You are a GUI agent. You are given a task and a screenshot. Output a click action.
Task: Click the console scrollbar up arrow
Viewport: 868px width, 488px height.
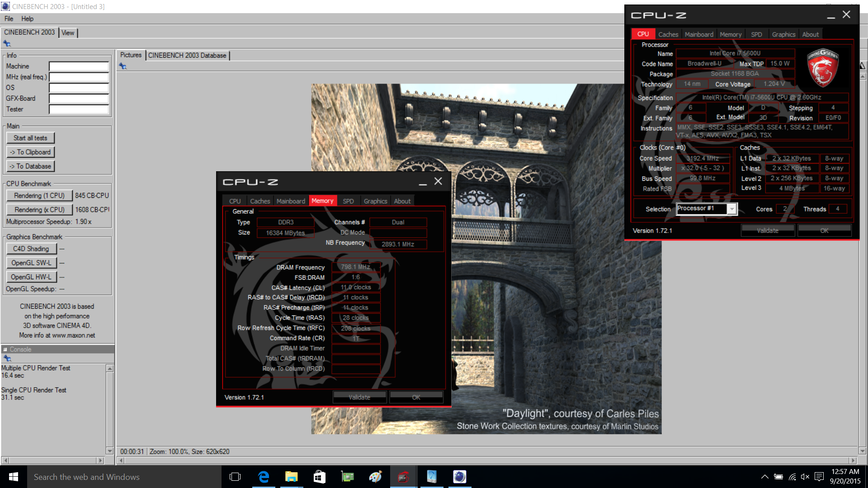pyautogui.click(x=109, y=368)
